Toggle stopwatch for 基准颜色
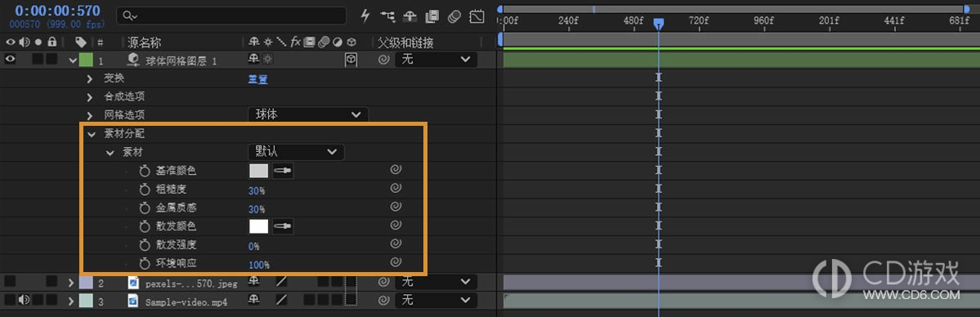 point(145,171)
